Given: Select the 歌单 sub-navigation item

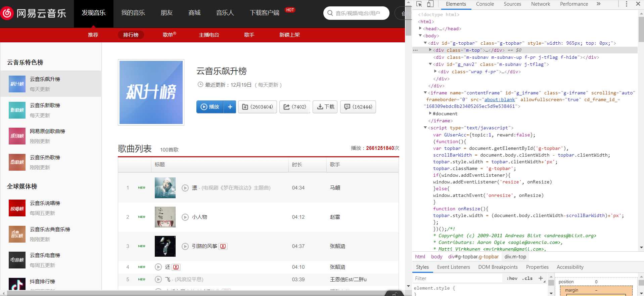Looking at the screenshot, I should pos(169,35).
